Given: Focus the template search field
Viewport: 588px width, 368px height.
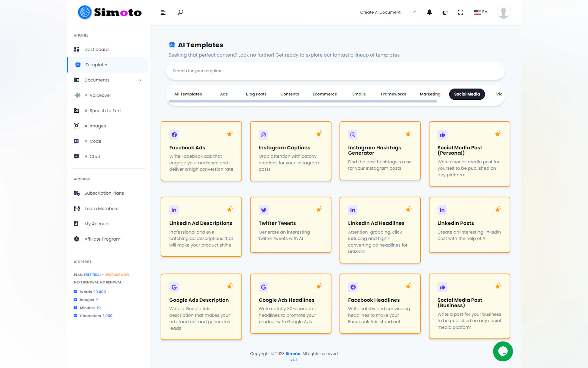Looking at the screenshot, I should 335,71.
